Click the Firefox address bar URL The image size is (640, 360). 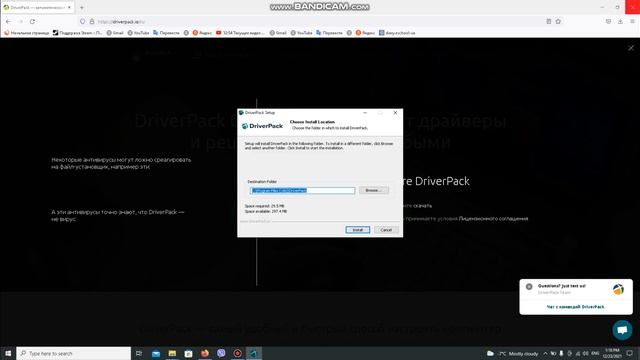pos(121,22)
